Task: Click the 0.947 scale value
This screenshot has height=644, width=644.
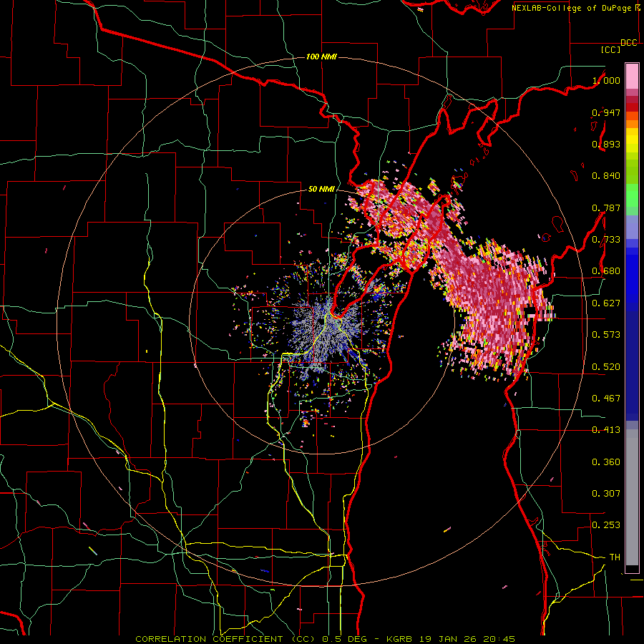Action: click(606, 112)
